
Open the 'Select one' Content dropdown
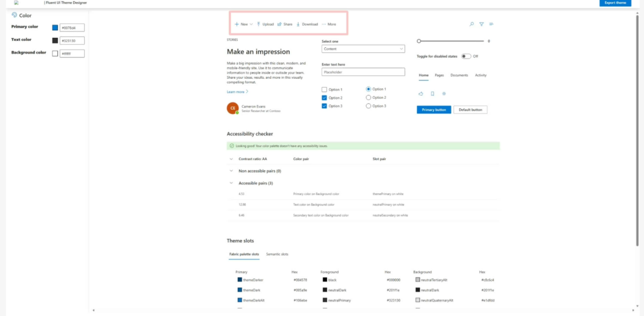(363, 48)
